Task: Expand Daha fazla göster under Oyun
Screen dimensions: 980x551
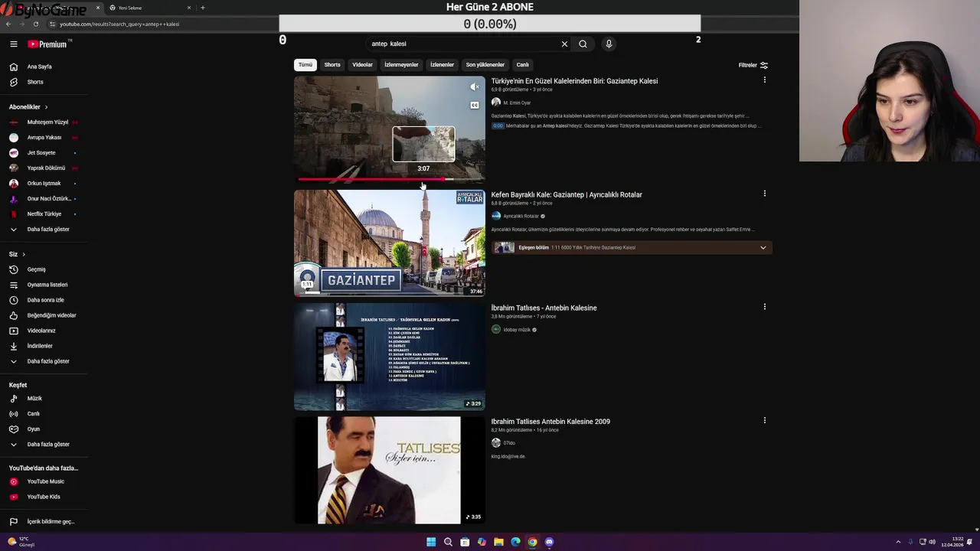Action: pos(48,445)
